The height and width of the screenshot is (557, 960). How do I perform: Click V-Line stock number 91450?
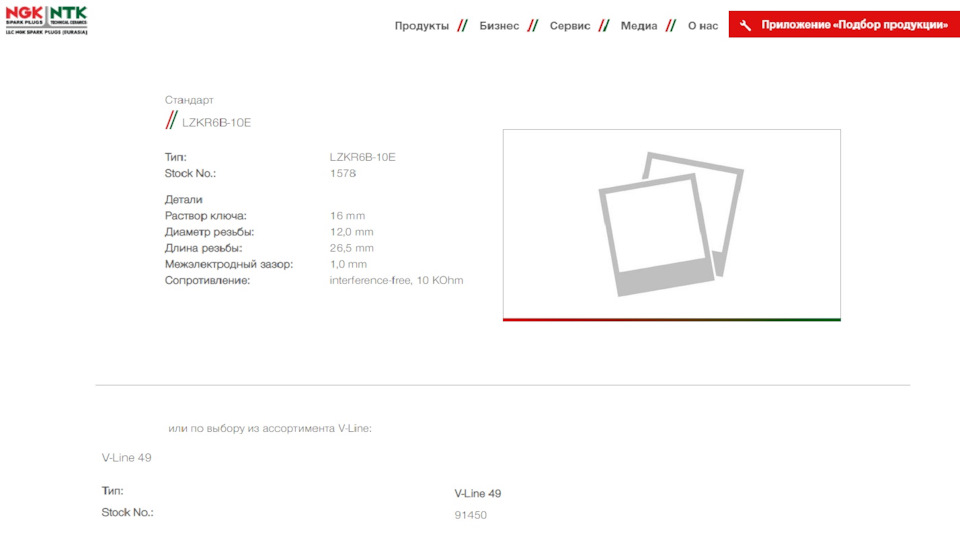click(x=470, y=515)
